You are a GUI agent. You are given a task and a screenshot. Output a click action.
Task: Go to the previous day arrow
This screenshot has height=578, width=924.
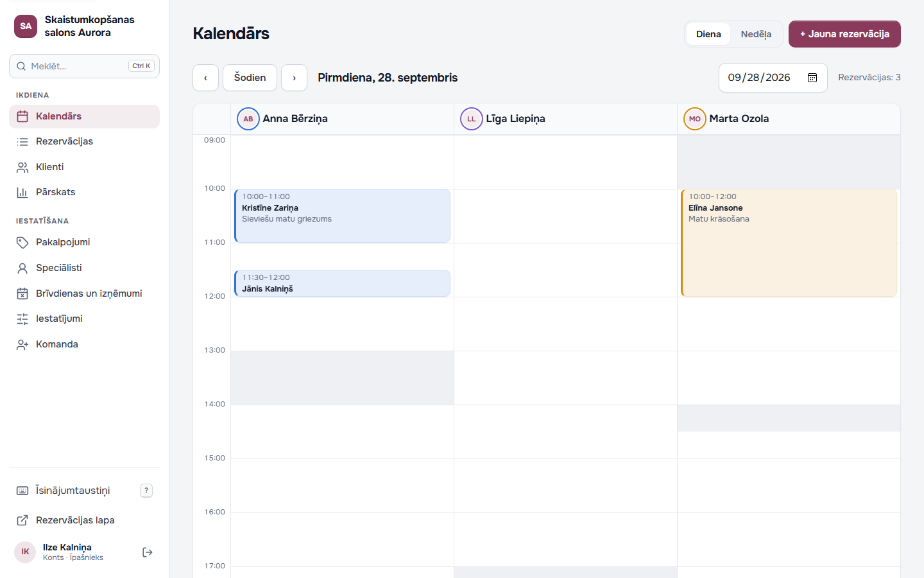[x=205, y=78]
